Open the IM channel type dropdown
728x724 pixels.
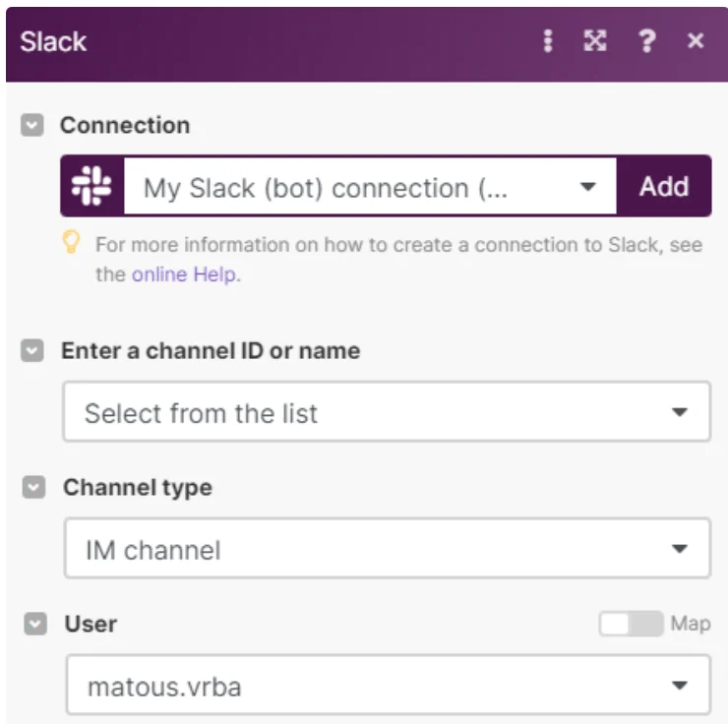388,548
